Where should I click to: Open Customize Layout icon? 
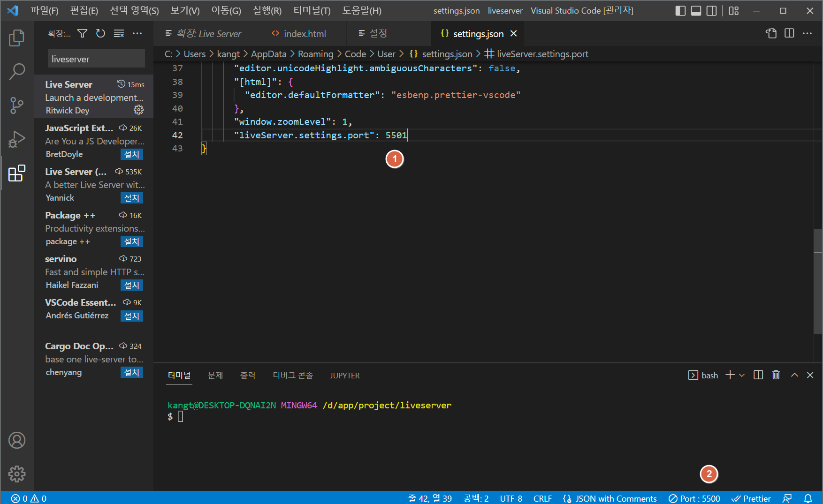click(x=734, y=11)
